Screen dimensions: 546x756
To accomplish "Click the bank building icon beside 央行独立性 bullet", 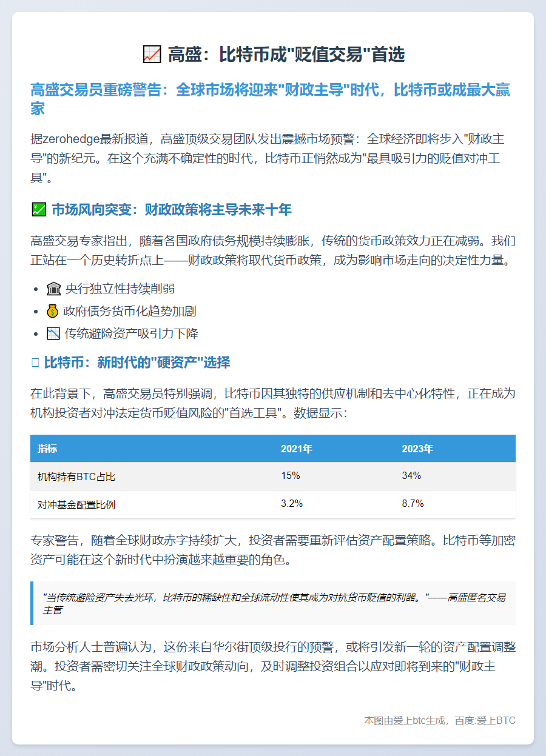I will [x=54, y=289].
